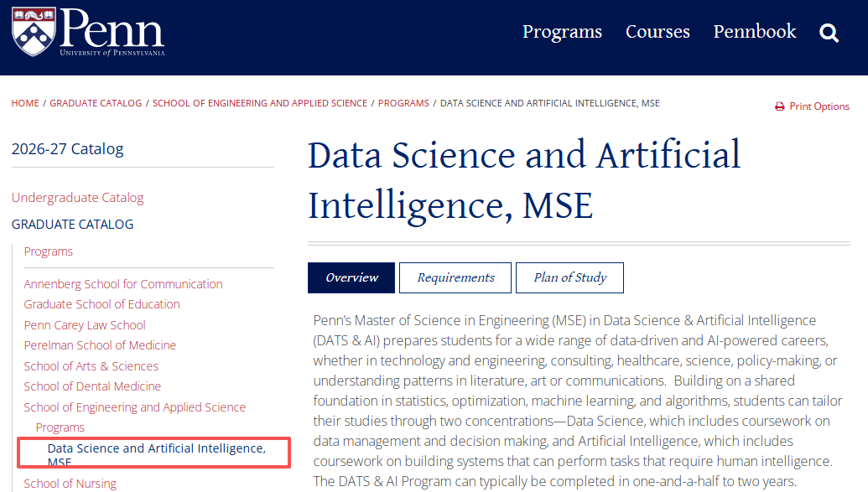Open School of Engineering breadcrumb link
The height and width of the screenshot is (492, 868).
[260, 103]
